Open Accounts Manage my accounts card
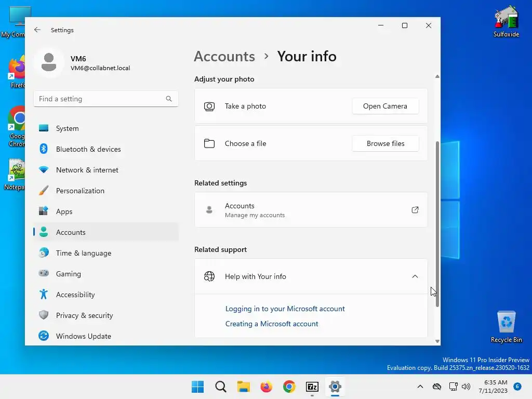The height and width of the screenshot is (399, 532). click(311, 210)
